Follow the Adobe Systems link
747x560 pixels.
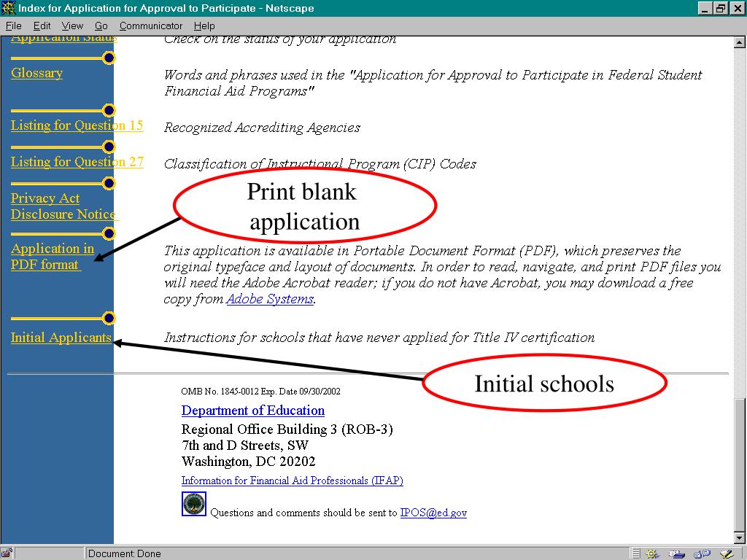point(270,299)
